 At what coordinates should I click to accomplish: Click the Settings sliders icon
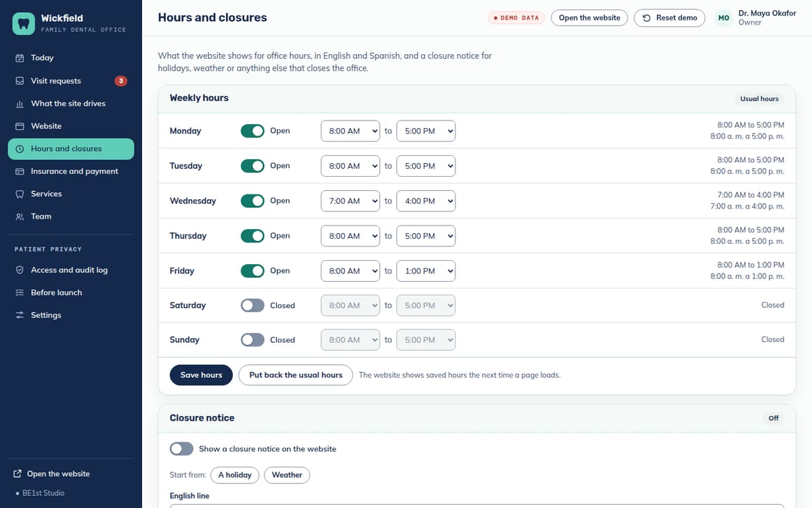pyautogui.click(x=20, y=316)
